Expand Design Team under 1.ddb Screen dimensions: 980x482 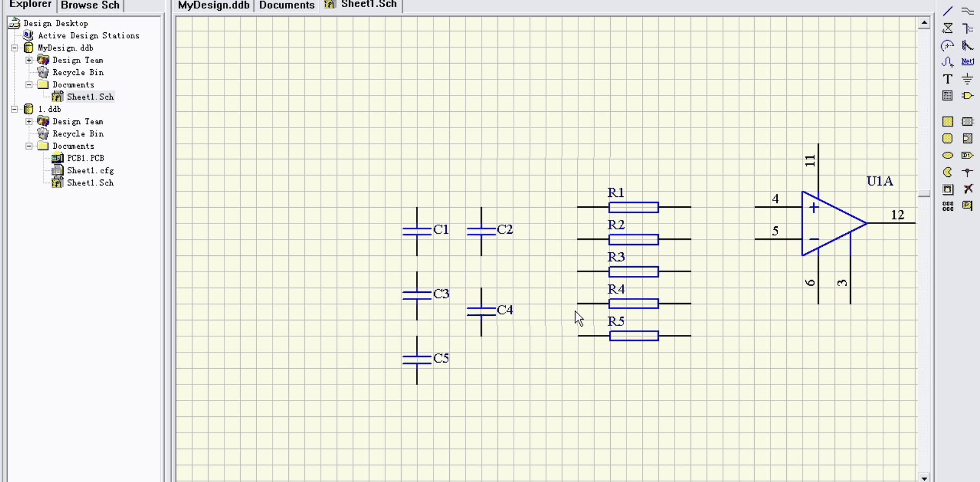pyautogui.click(x=29, y=122)
